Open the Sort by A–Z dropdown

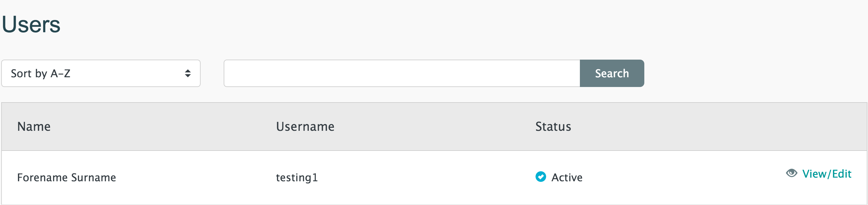pos(101,74)
